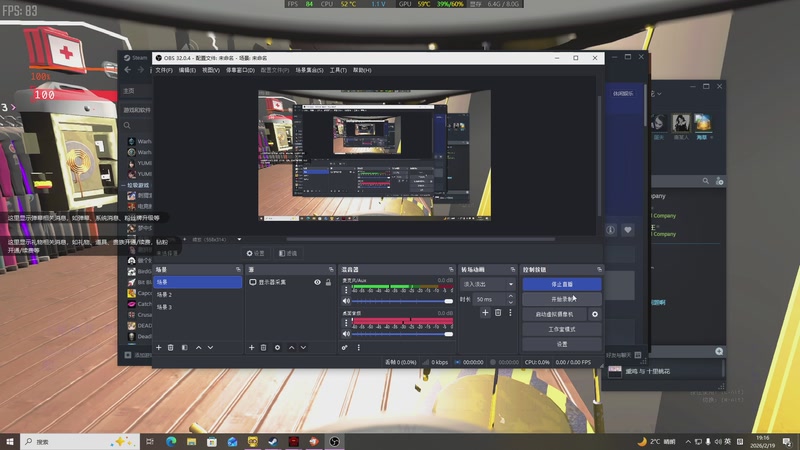
Task: Open 帮助(H) menu in OBS
Action: 362,70
